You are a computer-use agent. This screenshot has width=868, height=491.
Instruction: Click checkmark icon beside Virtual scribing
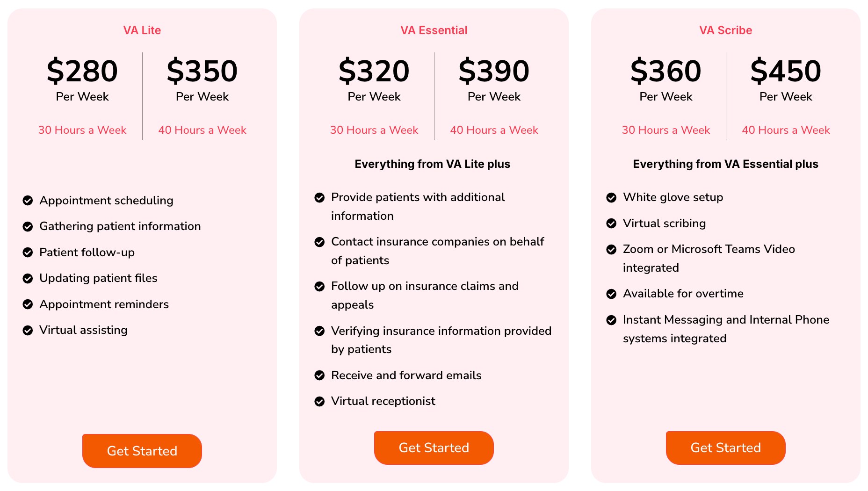tap(611, 224)
